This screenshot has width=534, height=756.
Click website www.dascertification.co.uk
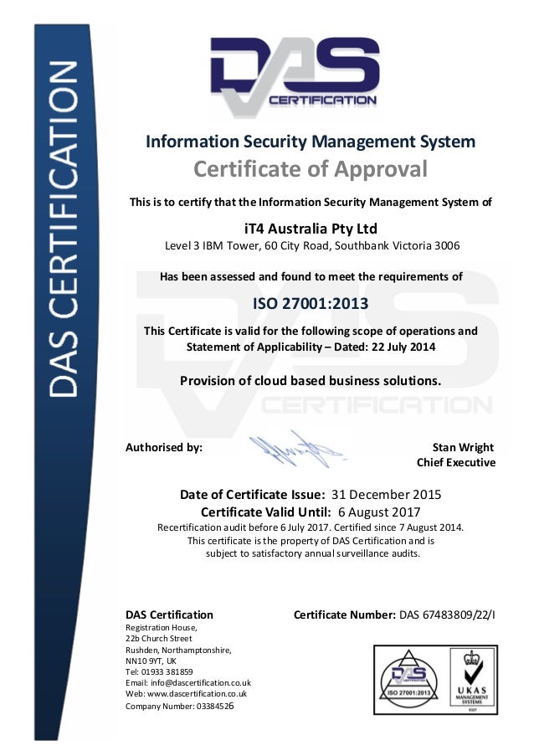point(198,694)
